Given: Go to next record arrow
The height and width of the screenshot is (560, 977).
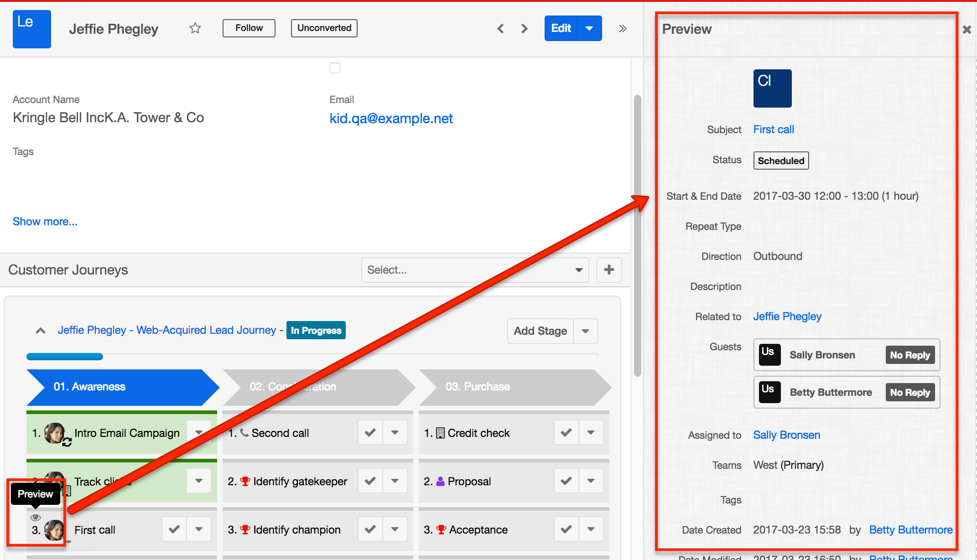Looking at the screenshot, I should [525, 29].
